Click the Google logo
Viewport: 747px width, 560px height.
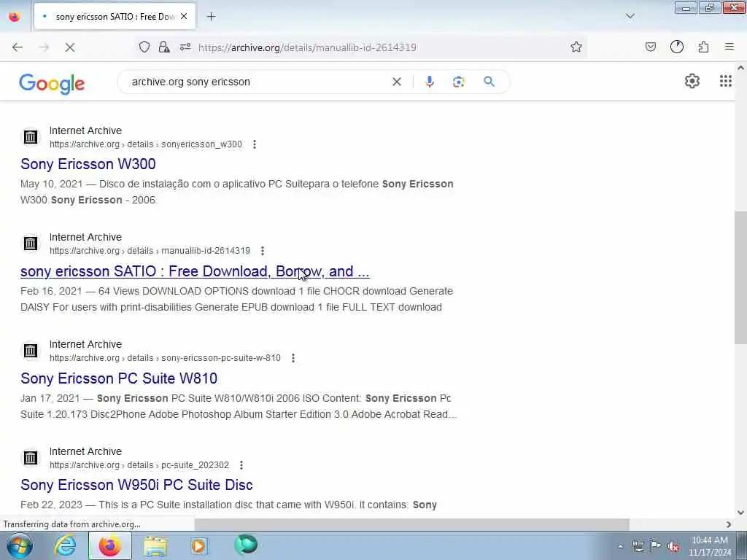coord(52,84)
